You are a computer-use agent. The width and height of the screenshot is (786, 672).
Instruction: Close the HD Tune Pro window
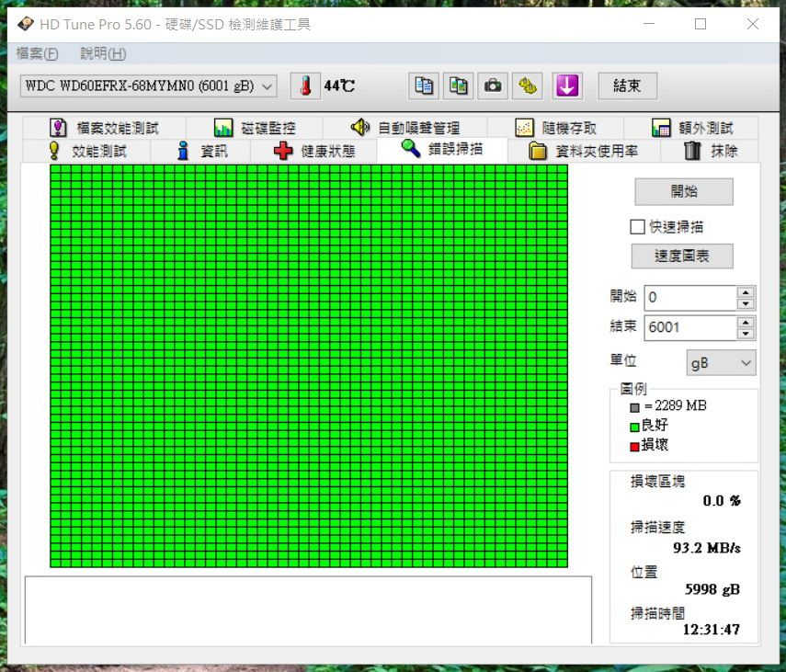(752, 24)
